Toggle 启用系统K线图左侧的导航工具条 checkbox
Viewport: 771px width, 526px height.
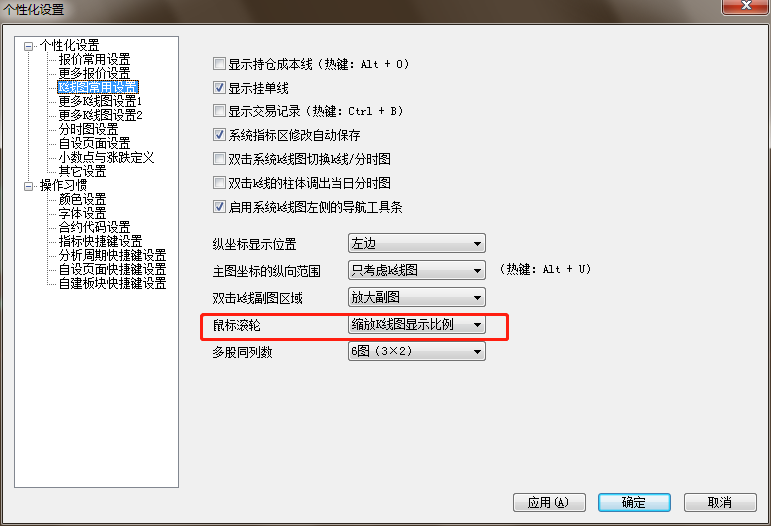pos(219,207)
